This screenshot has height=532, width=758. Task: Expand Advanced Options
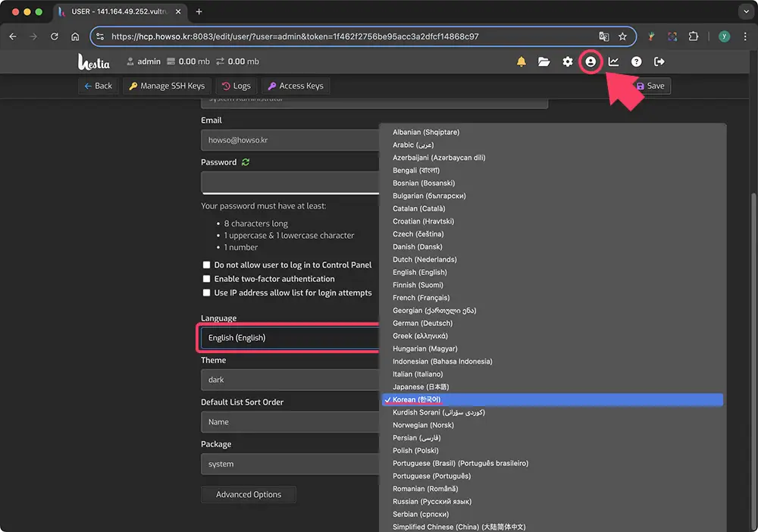[249, 494]
